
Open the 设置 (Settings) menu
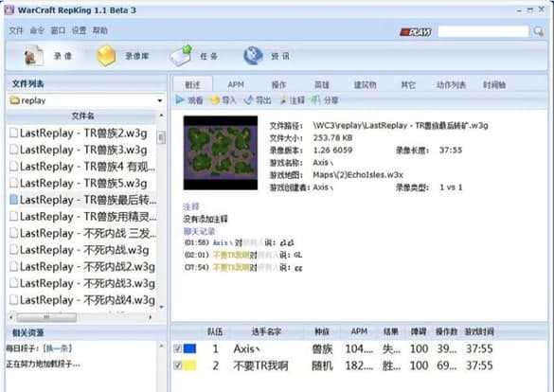point(80,30)
